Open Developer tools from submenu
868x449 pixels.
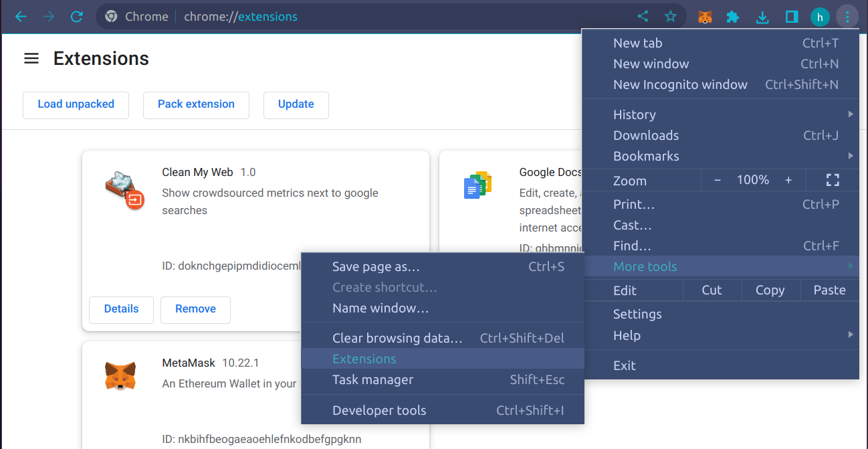point(443,410)
